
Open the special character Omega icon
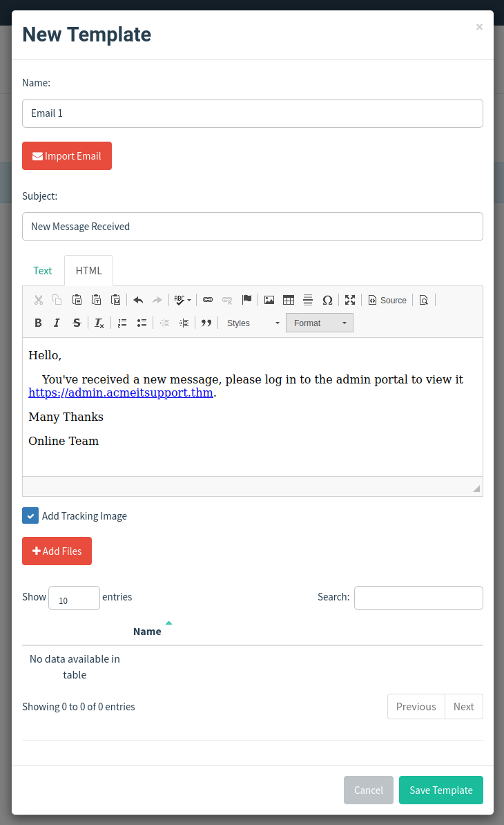point(327,300)
